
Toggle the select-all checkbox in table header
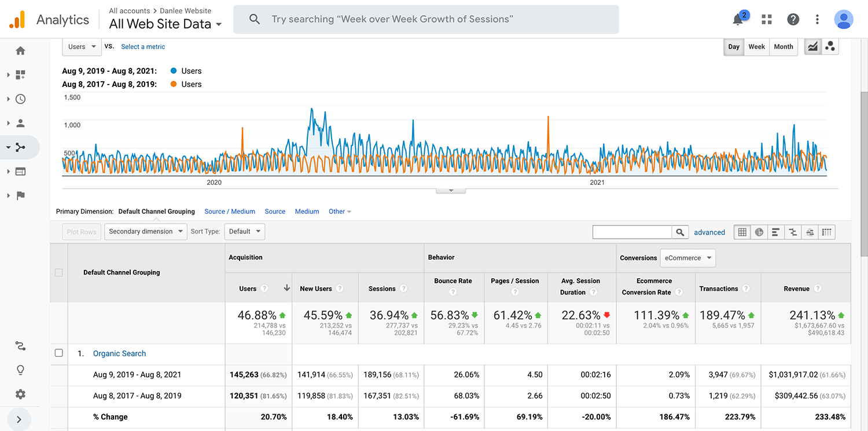(58, 272)
